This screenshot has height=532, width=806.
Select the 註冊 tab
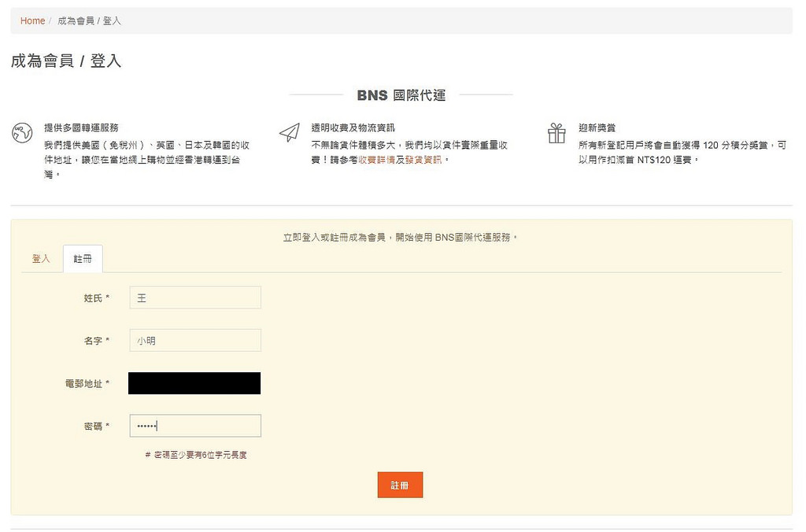(83, 259)
